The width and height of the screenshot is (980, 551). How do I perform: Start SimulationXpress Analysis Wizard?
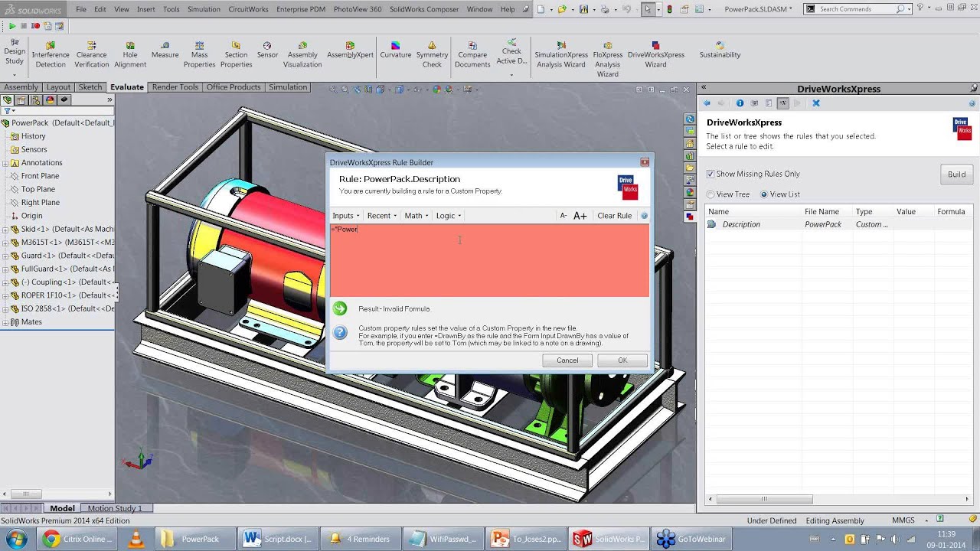tap(561, 54)
